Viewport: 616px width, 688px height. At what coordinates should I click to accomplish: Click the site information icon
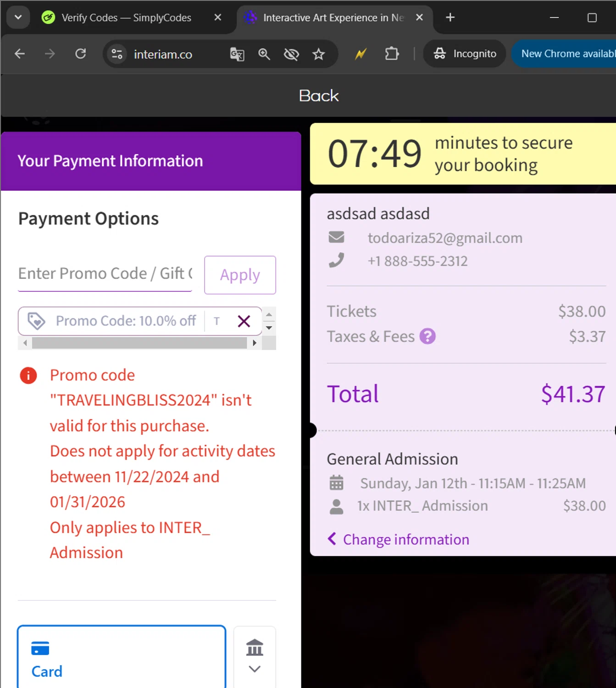tap(117, 54)
